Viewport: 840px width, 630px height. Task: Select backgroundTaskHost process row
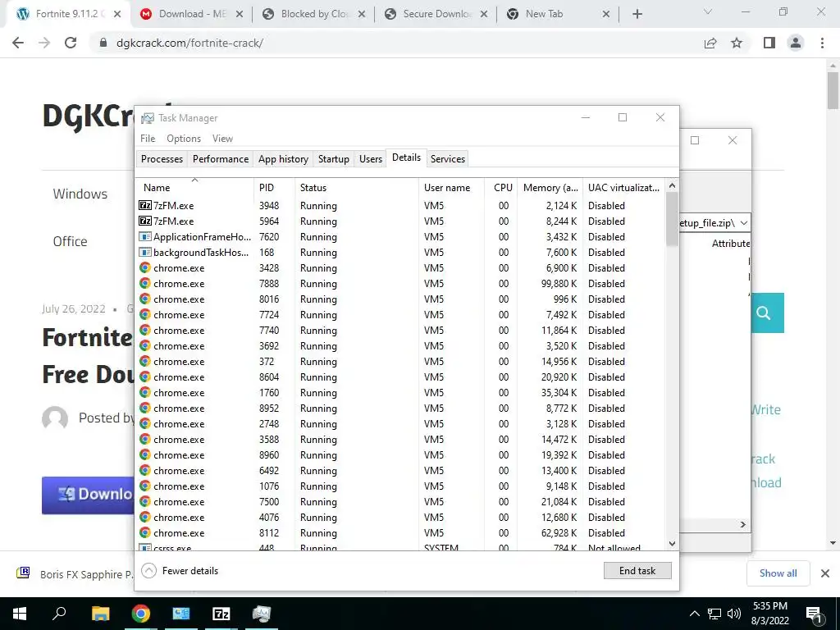399,253
